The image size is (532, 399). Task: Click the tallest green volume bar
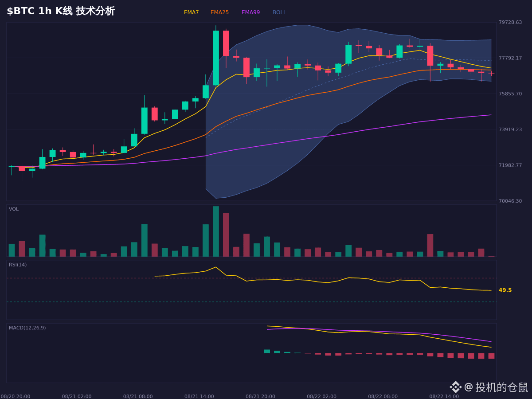pos(216,231)
